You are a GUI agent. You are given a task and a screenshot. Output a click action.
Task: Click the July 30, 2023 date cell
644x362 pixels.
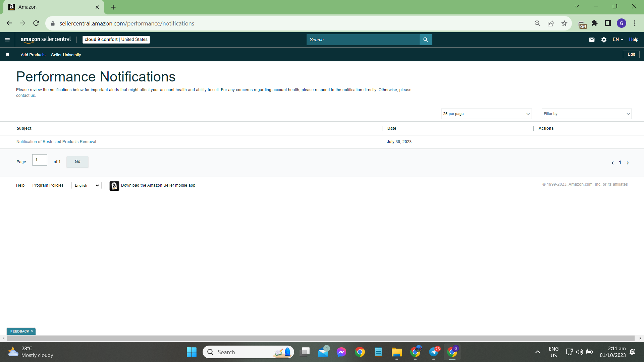399,142
